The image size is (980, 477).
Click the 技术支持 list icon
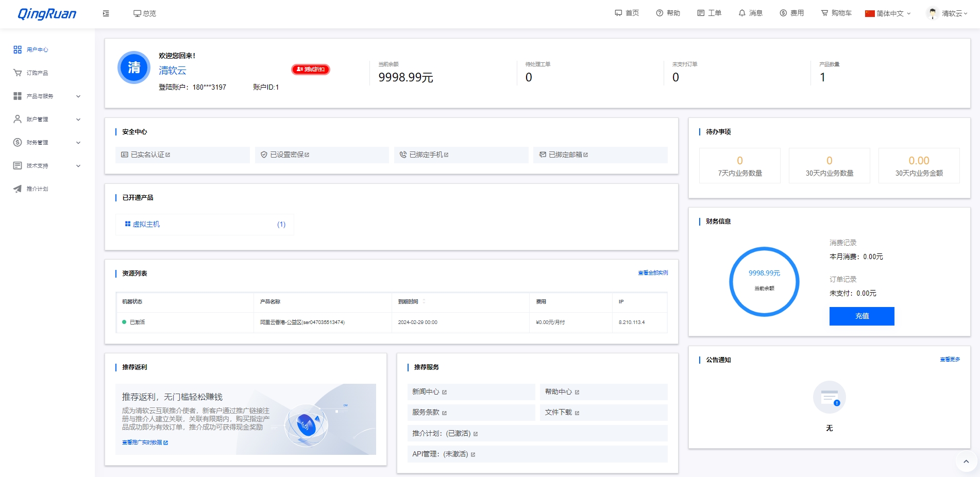18,165
